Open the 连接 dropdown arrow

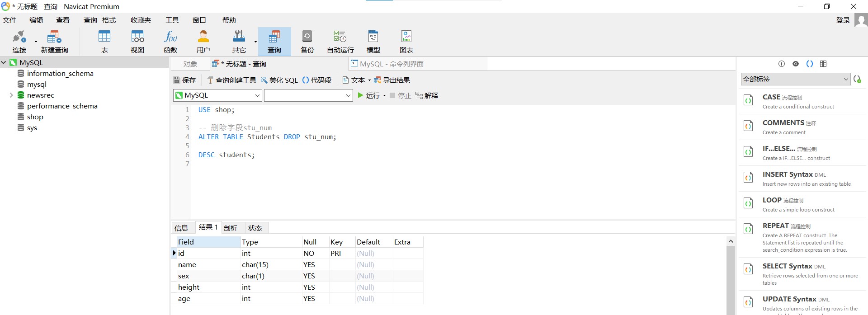36,42
